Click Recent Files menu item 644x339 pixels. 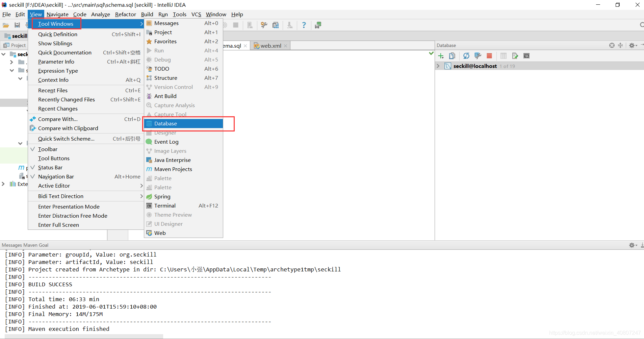86,90
